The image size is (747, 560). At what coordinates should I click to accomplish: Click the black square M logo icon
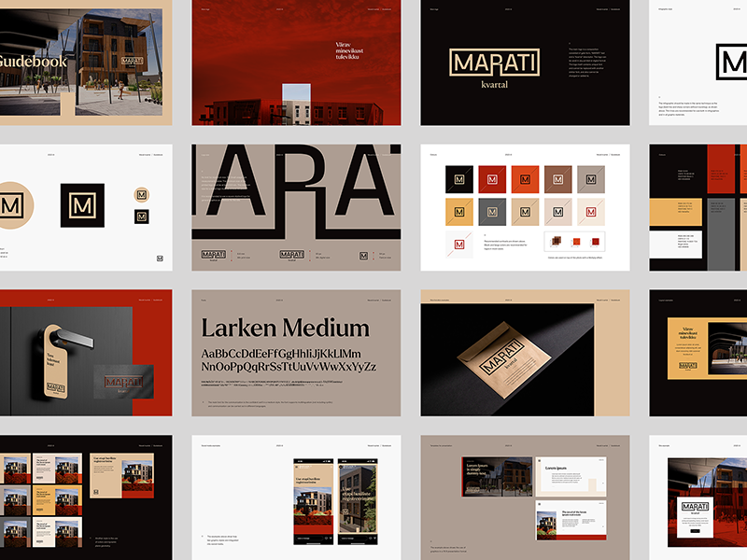82,204
